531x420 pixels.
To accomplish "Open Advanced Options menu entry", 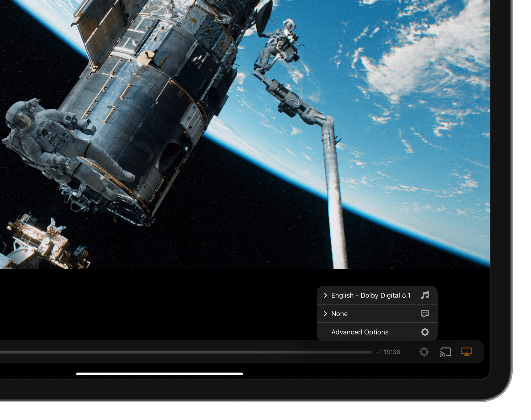I will pos(360,332).
